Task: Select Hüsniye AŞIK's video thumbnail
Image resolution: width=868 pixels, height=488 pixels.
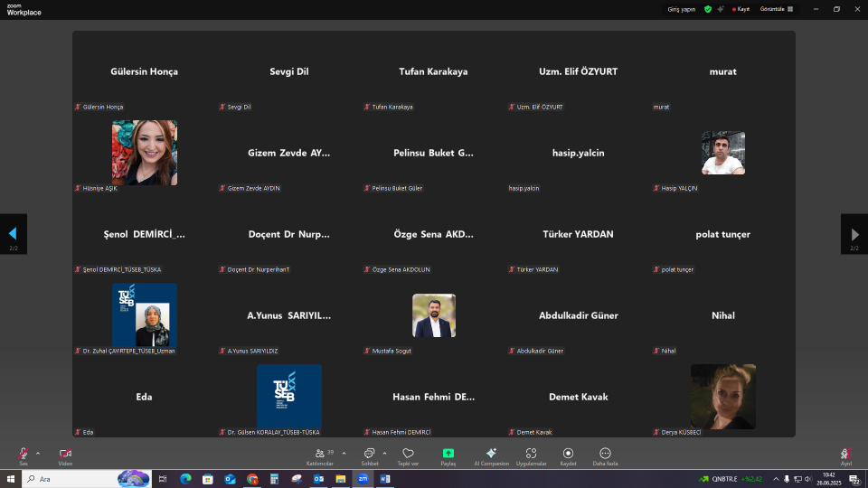Action: point(145,153)
